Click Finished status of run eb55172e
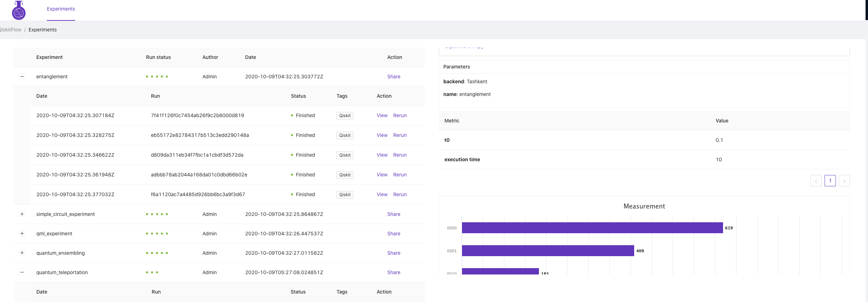The image size is (868, 302). (303, 135)
